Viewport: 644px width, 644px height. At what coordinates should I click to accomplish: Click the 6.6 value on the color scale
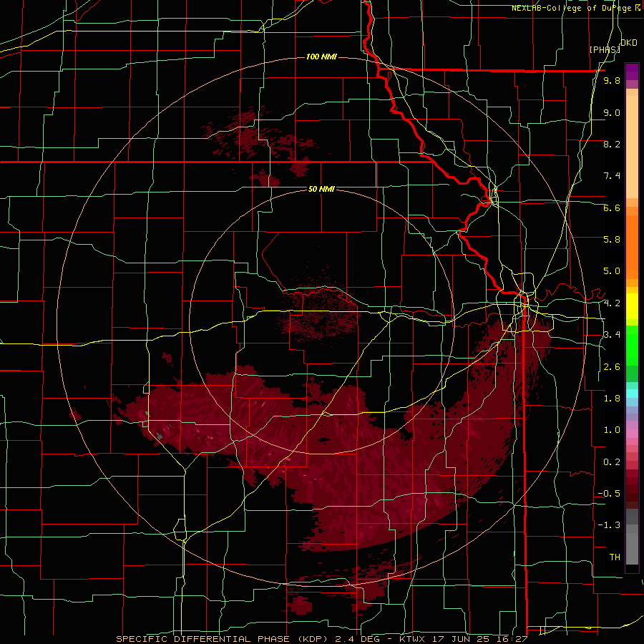[612, 208]
